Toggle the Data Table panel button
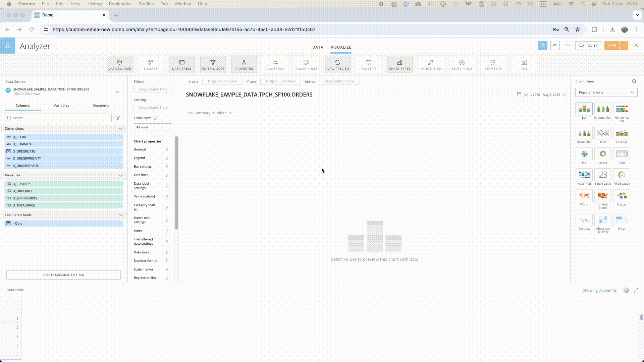The image size is (644, 362). point(181,64)
